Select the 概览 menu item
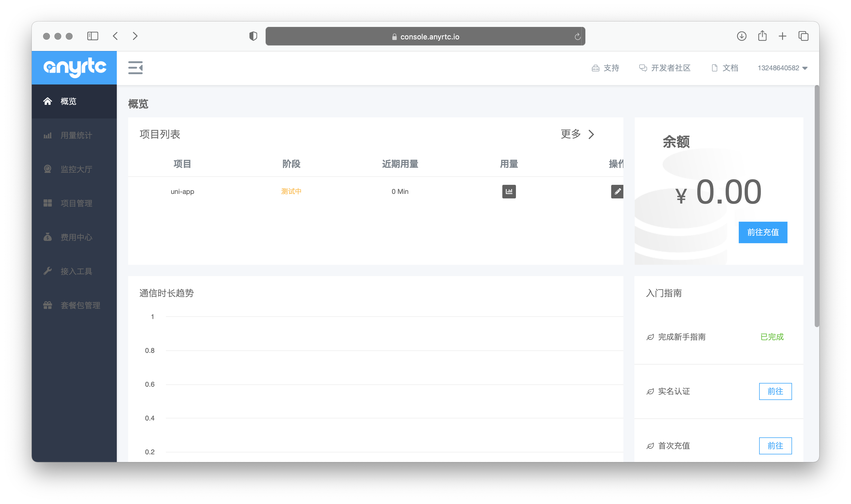The width and height of the screenshot is (851, 504). (x=68, y=101)
